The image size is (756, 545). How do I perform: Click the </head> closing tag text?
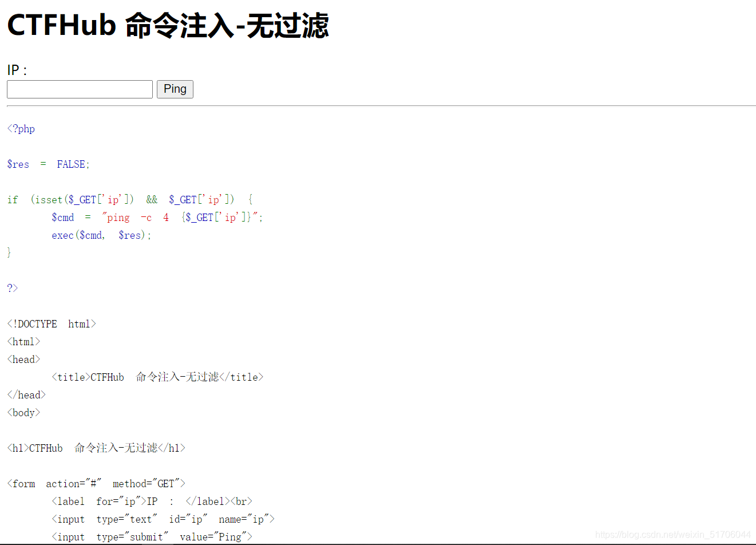click(26, 394)
